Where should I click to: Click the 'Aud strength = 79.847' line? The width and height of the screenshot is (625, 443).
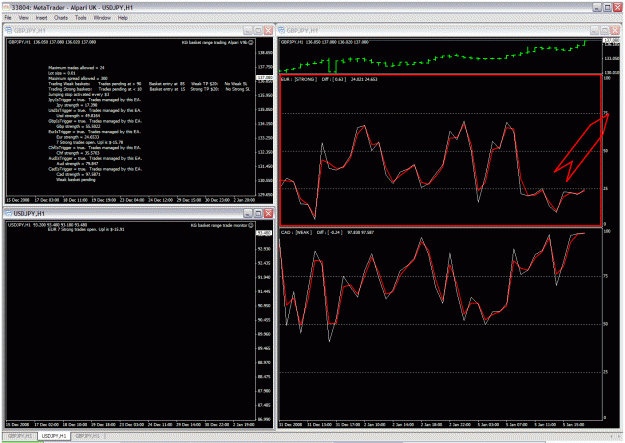coord(77,163)
